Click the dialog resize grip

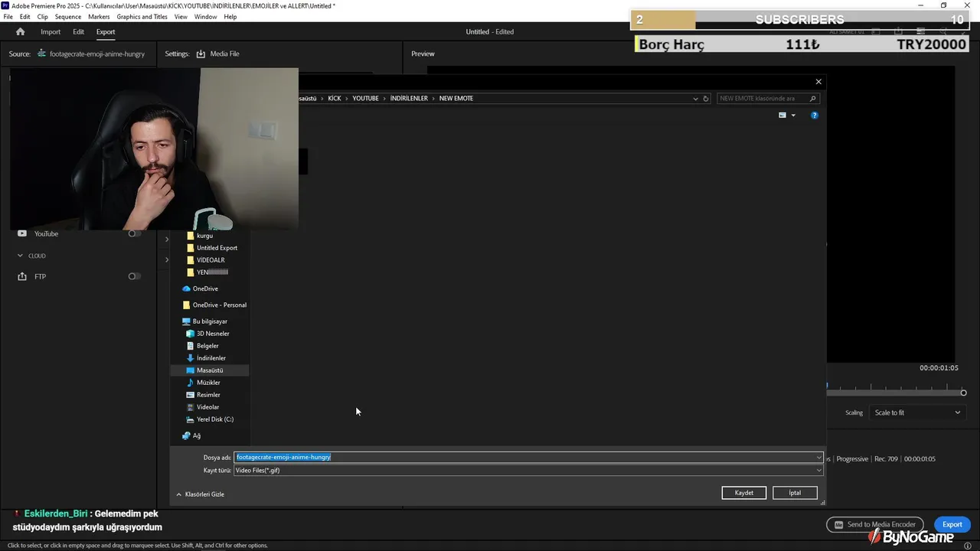tap(822, 502)
